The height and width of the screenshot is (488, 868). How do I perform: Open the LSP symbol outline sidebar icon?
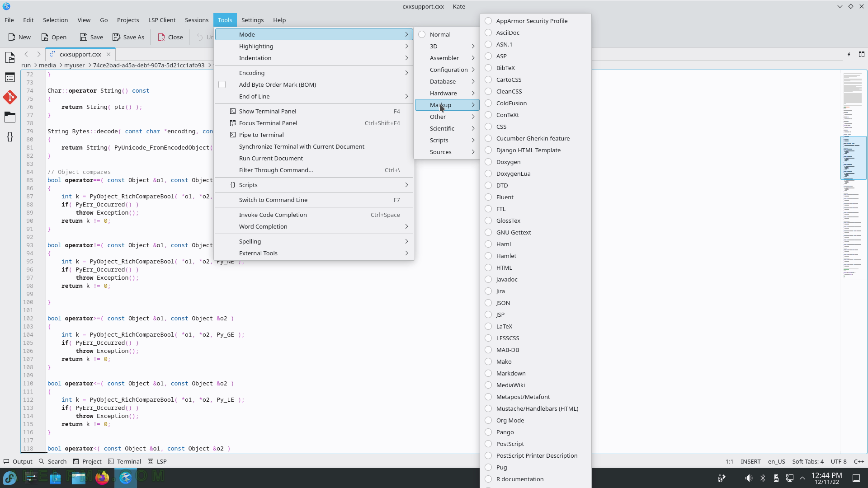tap(10, 136)
